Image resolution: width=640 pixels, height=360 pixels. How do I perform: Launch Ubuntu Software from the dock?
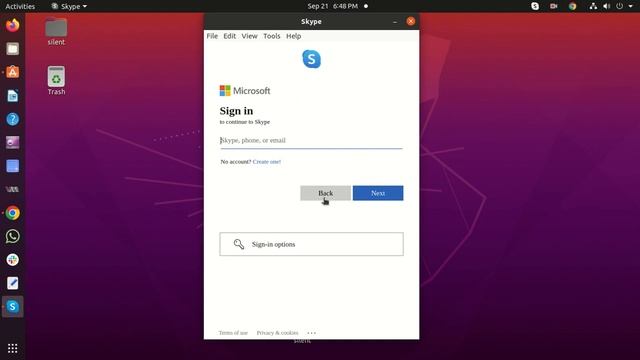click(x=13, y=72)
